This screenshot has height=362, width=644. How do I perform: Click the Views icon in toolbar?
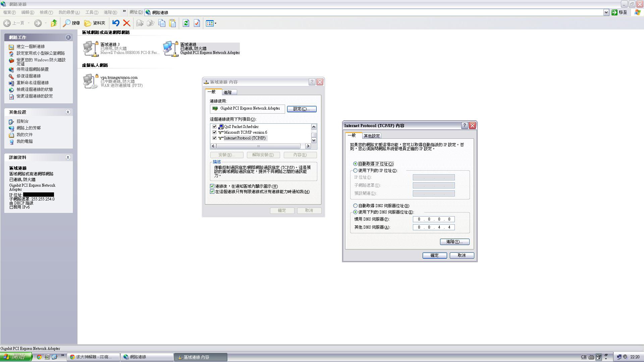click(210, 23)
